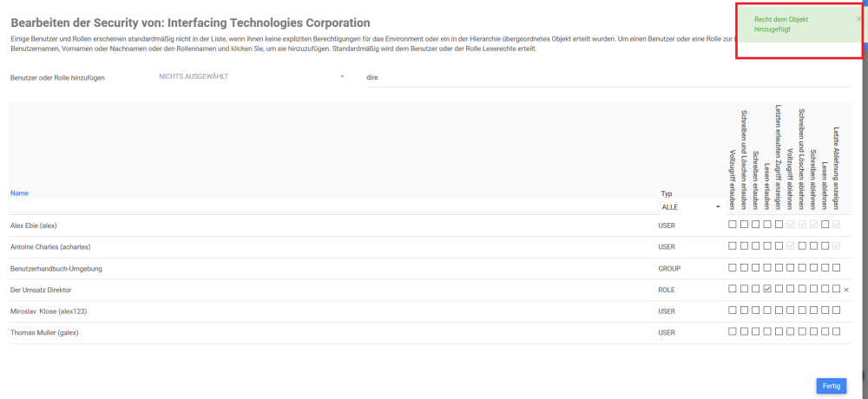
Task: Open the 'NICHTS AUSGEWÄHLT' user or role dropdown
Action: pos(252,76)
